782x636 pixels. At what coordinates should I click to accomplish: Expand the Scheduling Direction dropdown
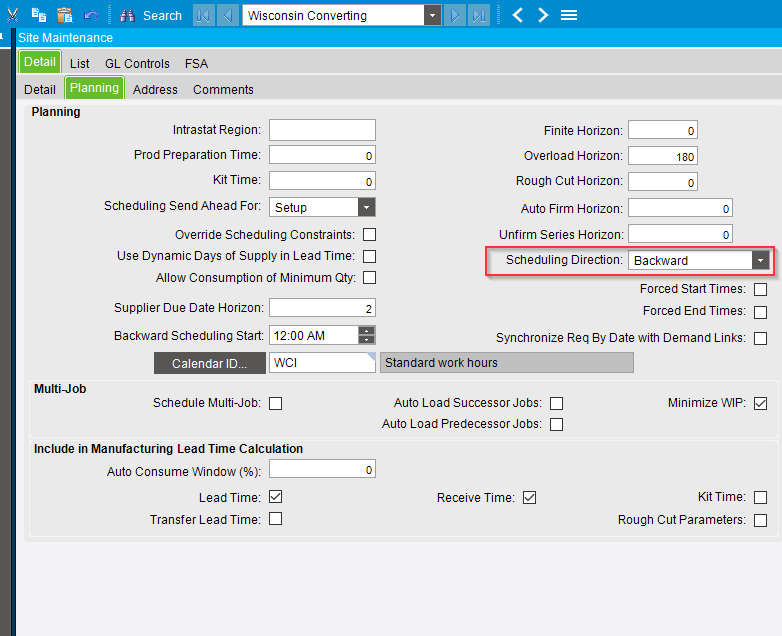(761, 260)
